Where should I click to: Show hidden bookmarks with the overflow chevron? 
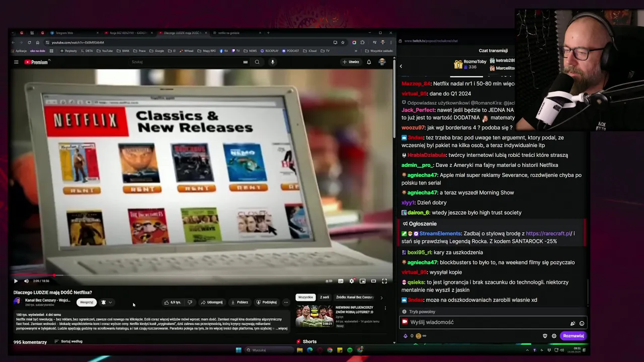point(356,51)
